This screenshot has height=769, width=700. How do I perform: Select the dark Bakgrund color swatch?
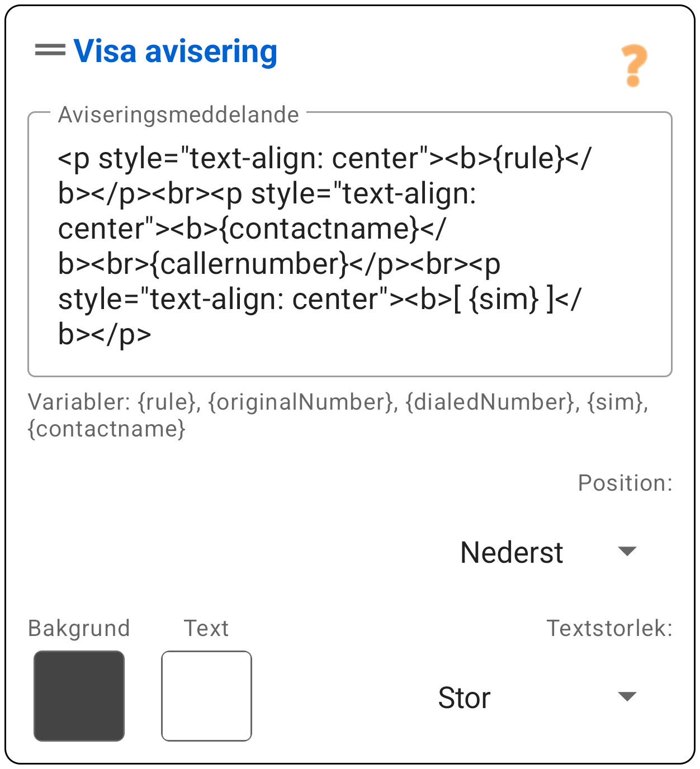pos(79,695)
